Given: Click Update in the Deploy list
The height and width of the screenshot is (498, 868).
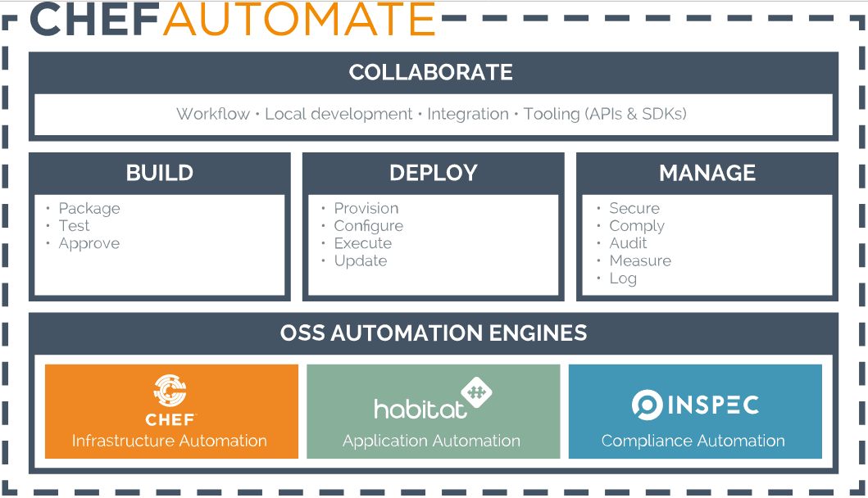Looking at the screenshot, I should 361,260.
